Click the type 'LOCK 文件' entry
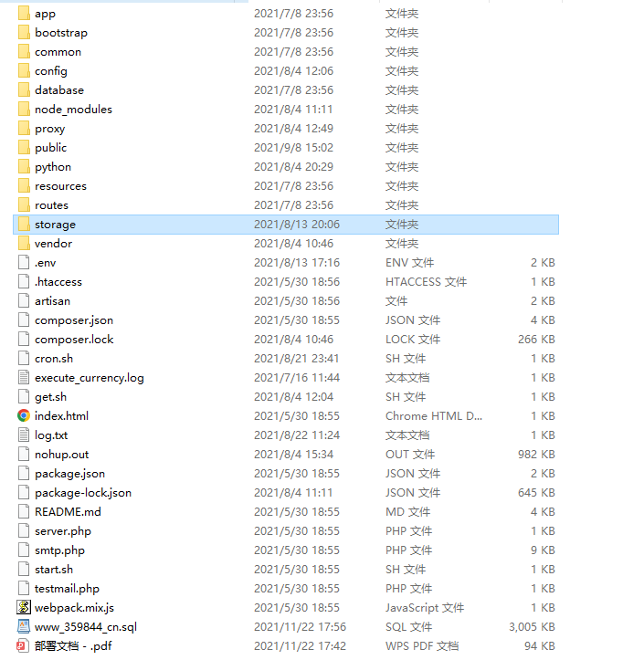644x660 pixels. pos(413,340)
